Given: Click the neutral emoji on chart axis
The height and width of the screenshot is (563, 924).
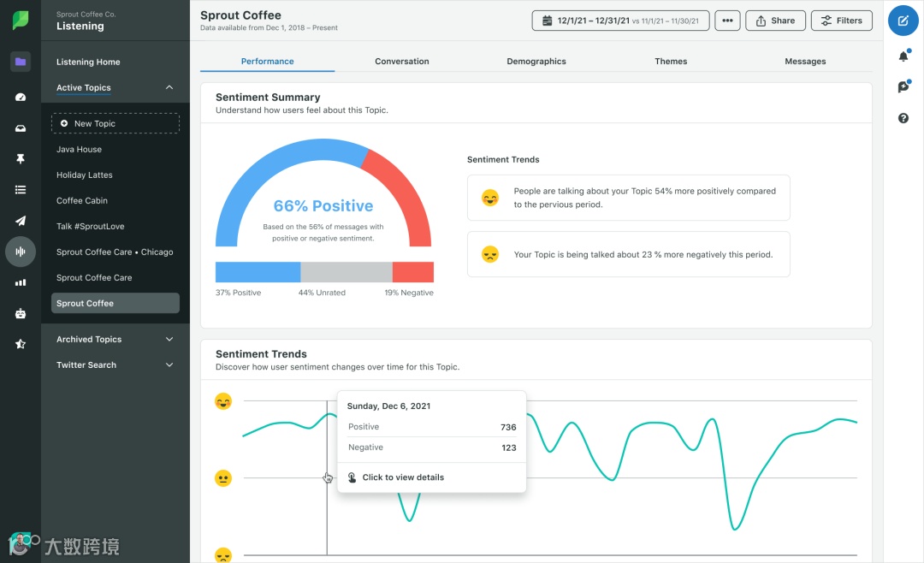Looking at the screenshot, I should pyautogui.click(x=223, y=478).
